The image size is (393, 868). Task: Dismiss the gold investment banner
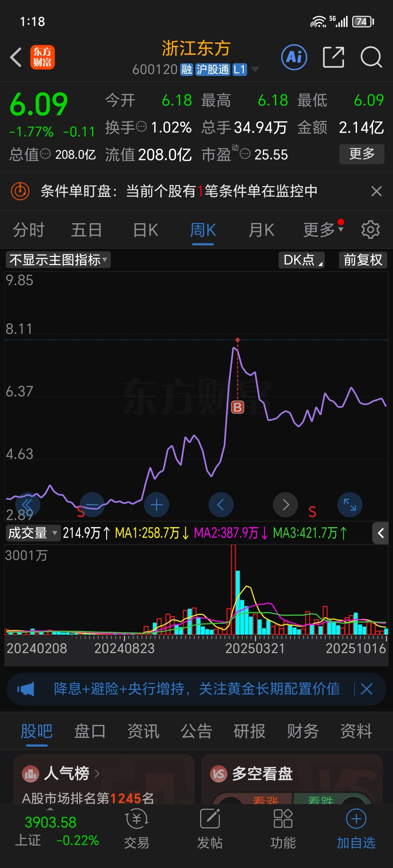pyautogui.click(x=366, y=689)
